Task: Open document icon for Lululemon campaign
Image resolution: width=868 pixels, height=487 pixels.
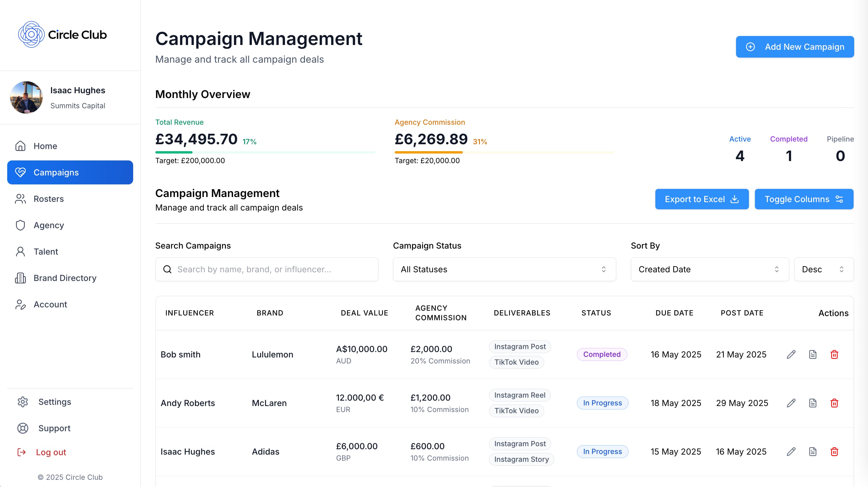Action: (813, 354)
